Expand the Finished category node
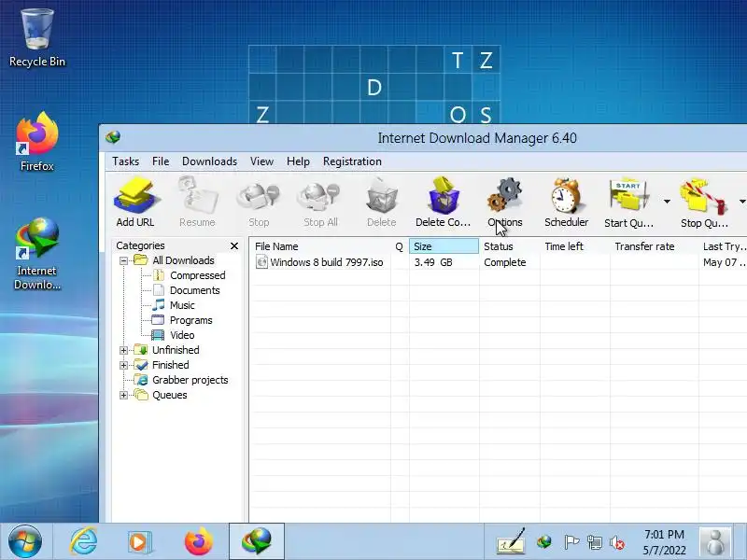 coord(123,365)
